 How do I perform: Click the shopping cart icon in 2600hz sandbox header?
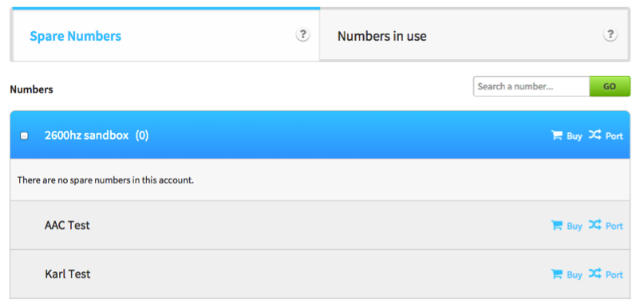(556, 135)
